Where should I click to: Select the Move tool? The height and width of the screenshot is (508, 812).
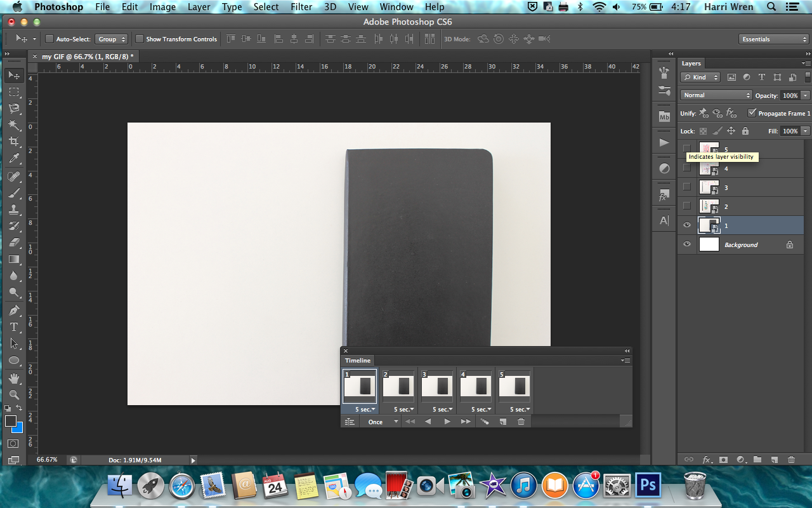14,76
